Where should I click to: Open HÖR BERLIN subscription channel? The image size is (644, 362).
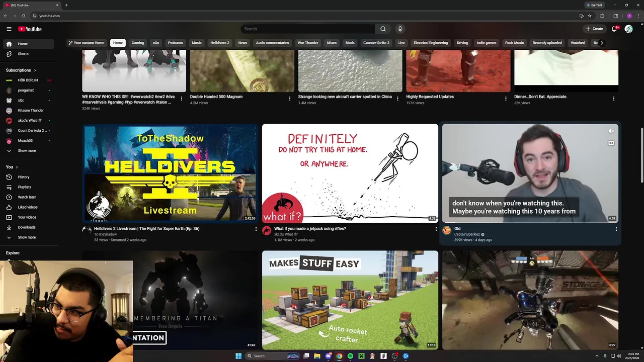[x=28, y=80]
